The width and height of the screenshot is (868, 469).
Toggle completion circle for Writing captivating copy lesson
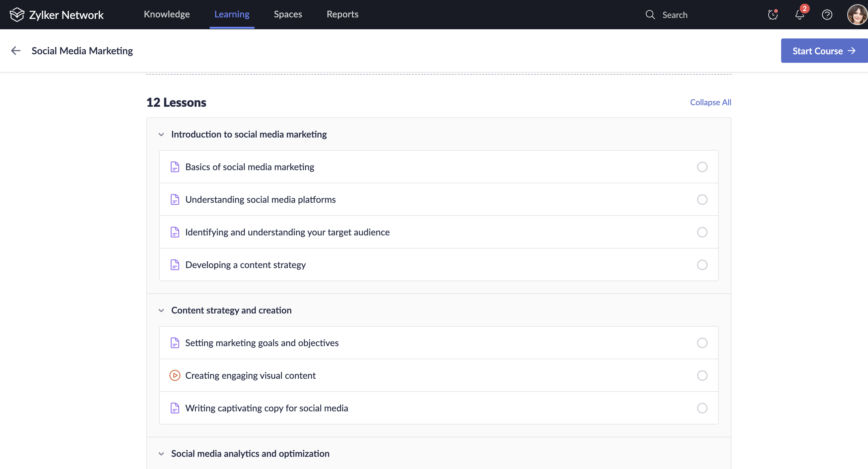pos(702,408)
